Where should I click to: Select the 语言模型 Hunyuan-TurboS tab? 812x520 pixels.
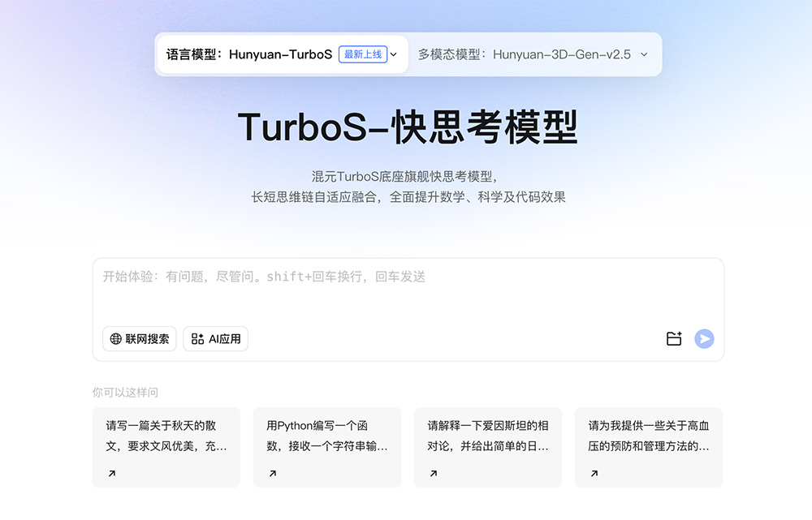click(x=283, y=54)
